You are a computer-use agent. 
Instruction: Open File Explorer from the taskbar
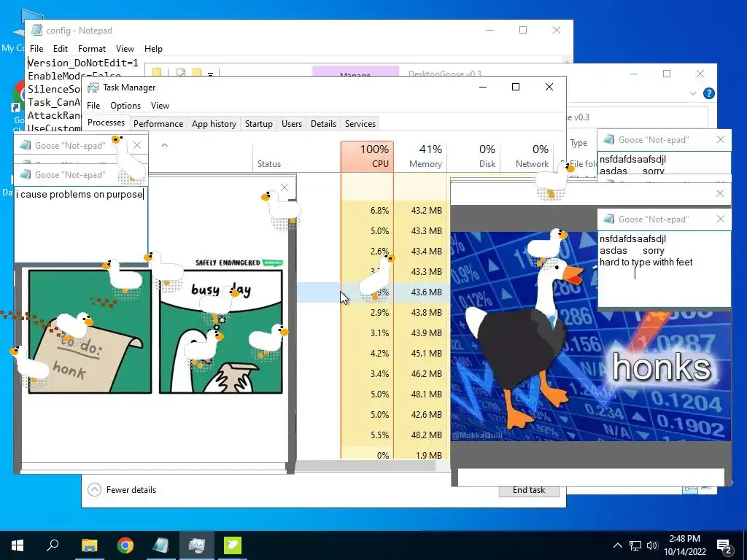point(89,545)
